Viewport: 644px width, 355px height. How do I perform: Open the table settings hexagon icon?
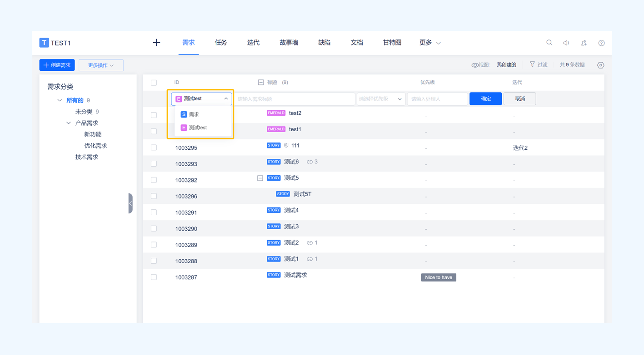(x=600, y=65)
